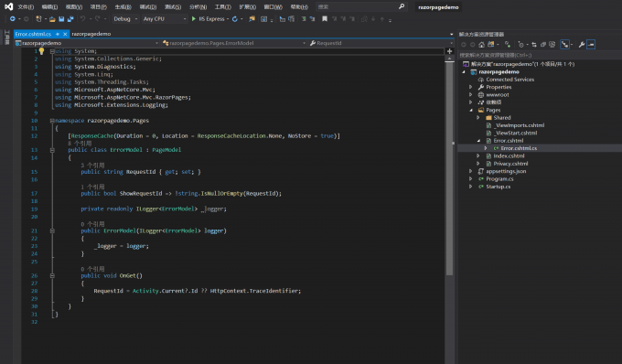Open the Any CPU platform dropdown

click(x=165, y=18)
